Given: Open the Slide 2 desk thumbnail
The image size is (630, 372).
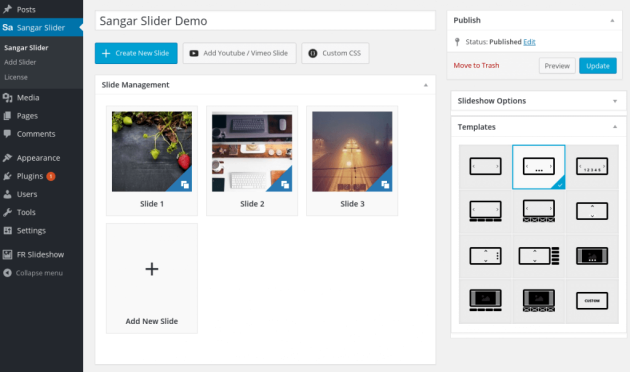Looking at the screenshot, I should 252,151.
